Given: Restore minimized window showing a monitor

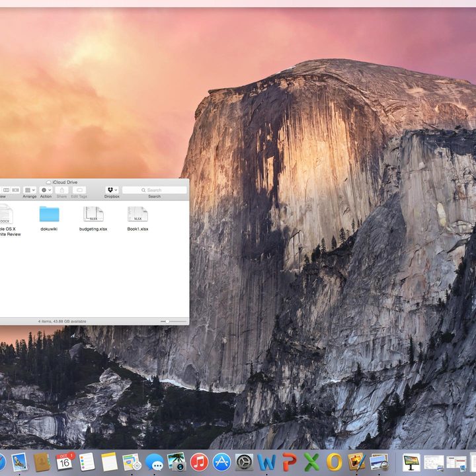Looking at the screenshot, I should (412, 462).
